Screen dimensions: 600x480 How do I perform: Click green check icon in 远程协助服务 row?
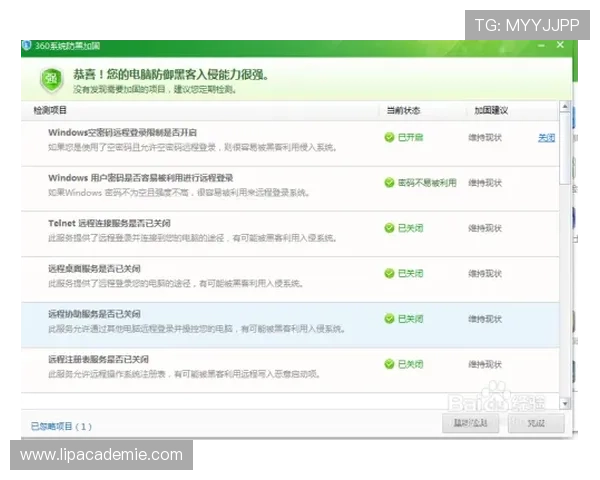tap(389, 319)
